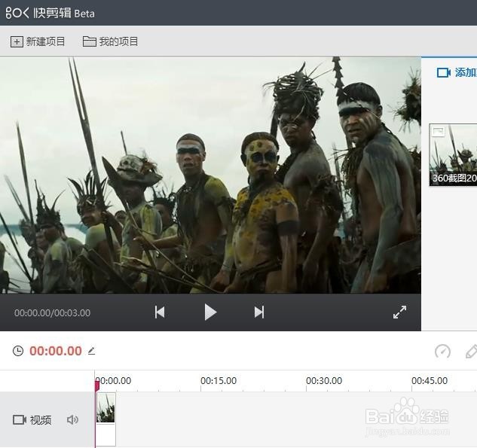Jump to previous frame button
This screenshot has height=448, width=477.
click(160, 312)
